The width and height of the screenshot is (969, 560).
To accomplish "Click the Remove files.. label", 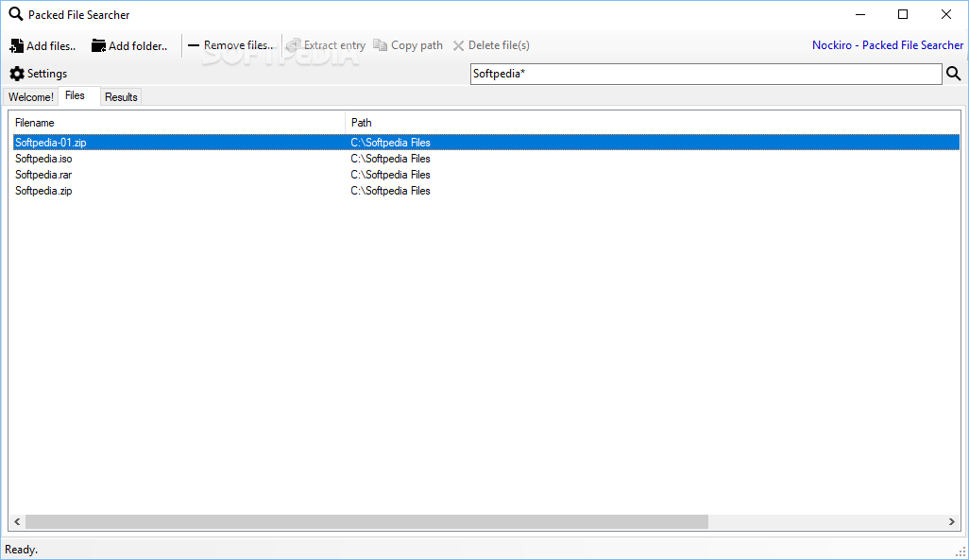I will point(239,45).
